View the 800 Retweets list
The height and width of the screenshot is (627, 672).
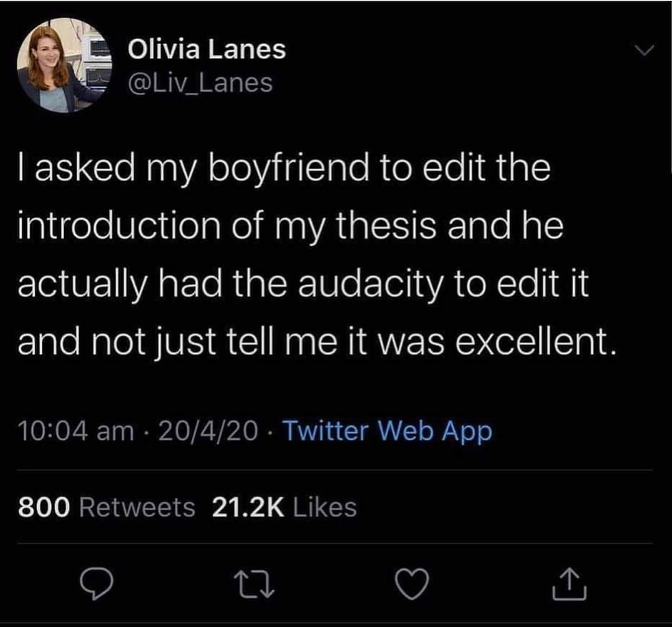(106, 508)
